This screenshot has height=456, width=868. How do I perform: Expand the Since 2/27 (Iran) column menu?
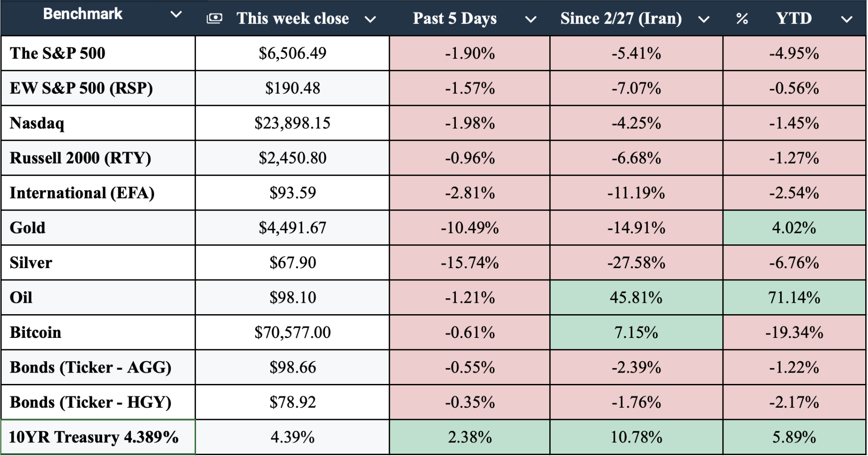703,19
